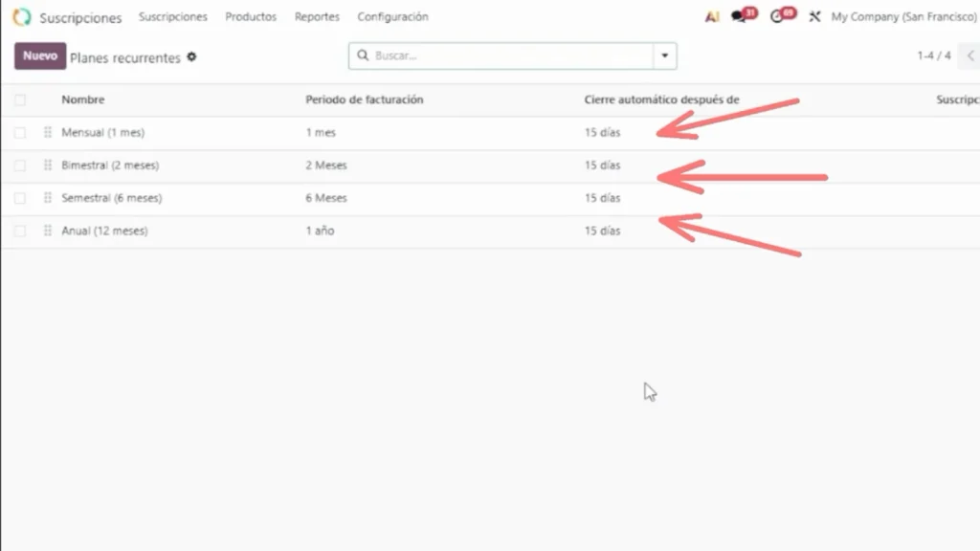980x551 pixels.
Task: Expand the search options dropdown arrow
Action: coord(665,55)
